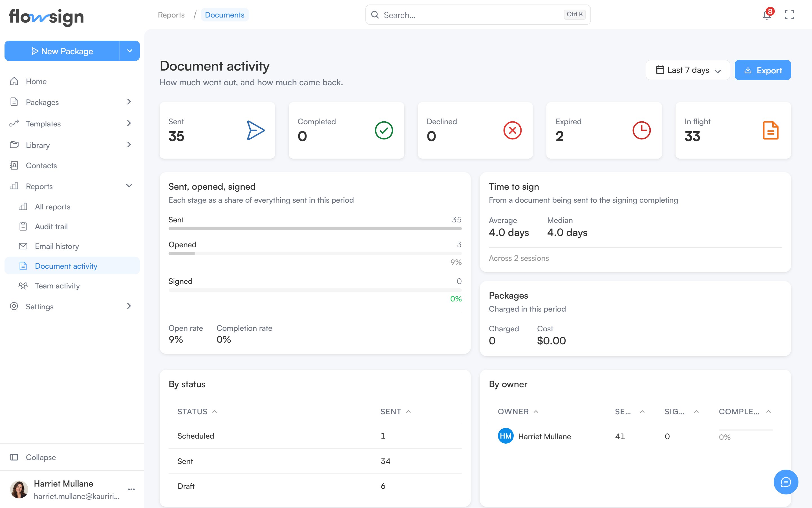812x508 pixels.
Task: Click calendar icon in date range
Action: tap(660, 70)
